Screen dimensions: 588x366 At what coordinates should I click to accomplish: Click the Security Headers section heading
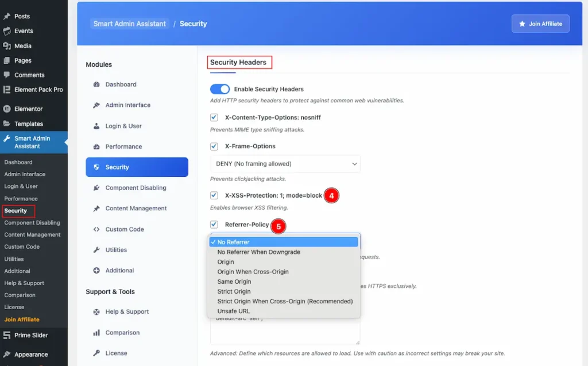[238, 62]
